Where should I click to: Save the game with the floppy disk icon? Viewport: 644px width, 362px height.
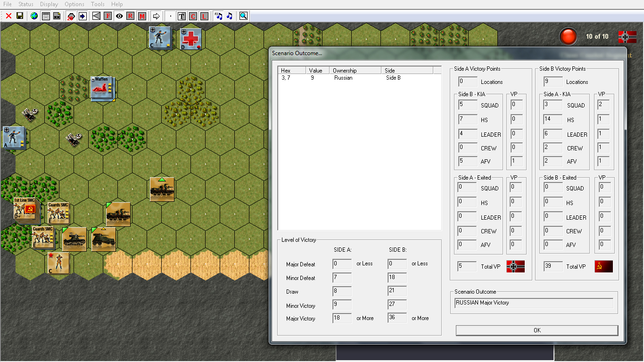20,16
